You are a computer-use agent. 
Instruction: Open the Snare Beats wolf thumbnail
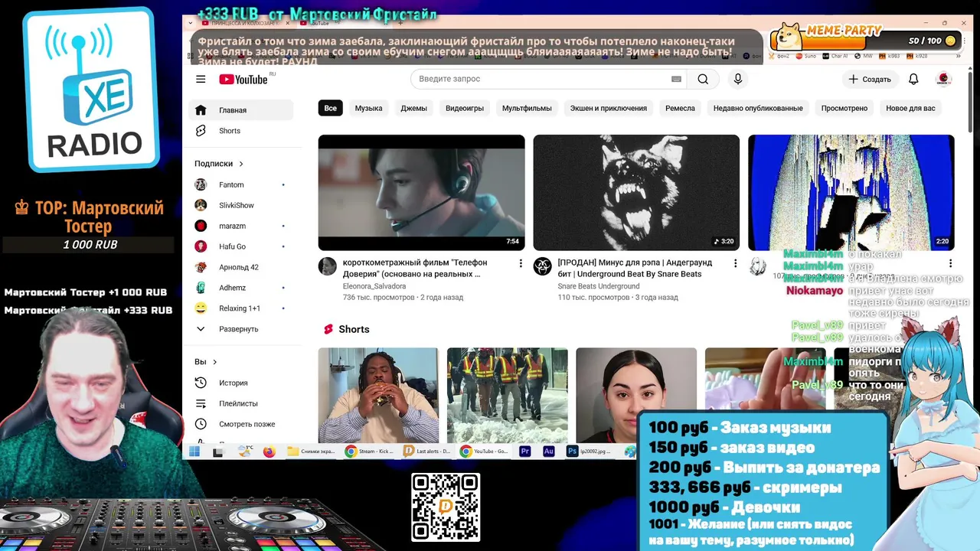pos(636,193)
